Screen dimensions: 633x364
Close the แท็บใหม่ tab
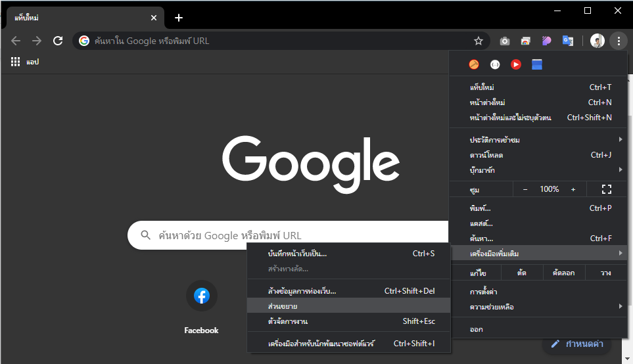(153, 18)
